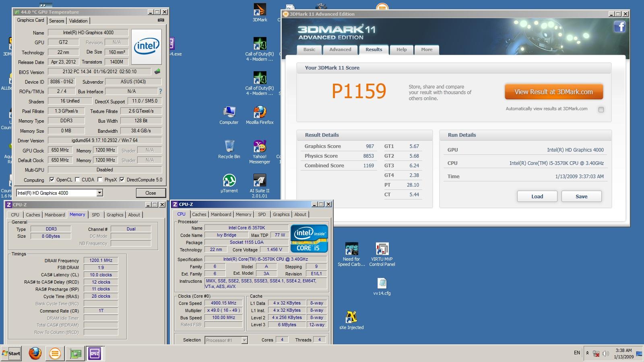Click the orange 3DMark taskbar icon
The height and width of the screenshot is (362, 644).
55,354
